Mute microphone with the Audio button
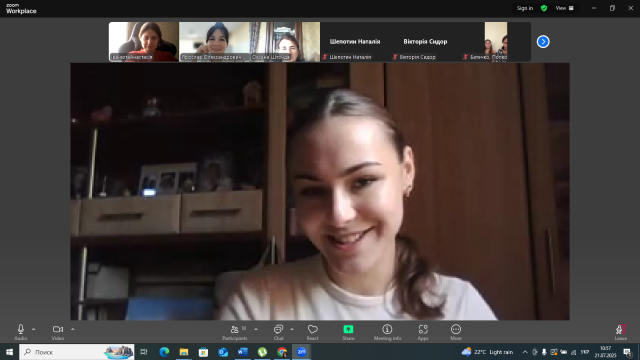The height and width of the screenshot is (360, 640). tap(20, 332)
